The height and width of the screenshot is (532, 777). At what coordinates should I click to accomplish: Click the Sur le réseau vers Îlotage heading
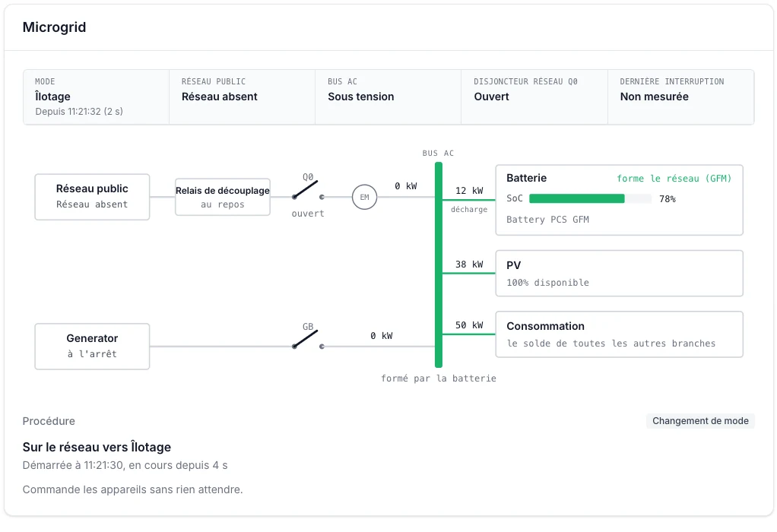pyautogui.click(x=97, y=448)
